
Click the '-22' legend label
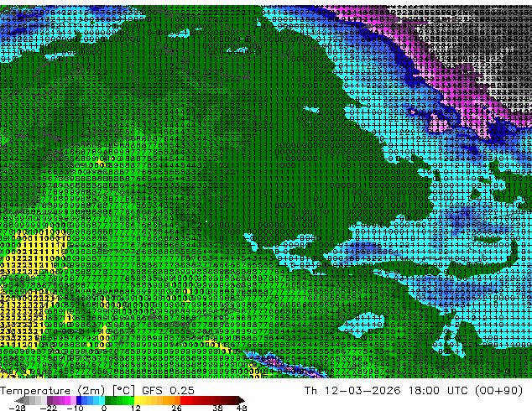point(49,408)
